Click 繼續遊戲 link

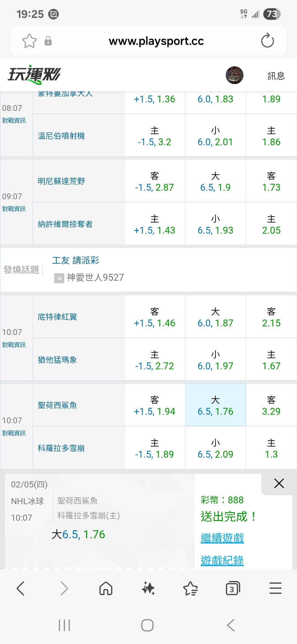click(x=222, y=538)
